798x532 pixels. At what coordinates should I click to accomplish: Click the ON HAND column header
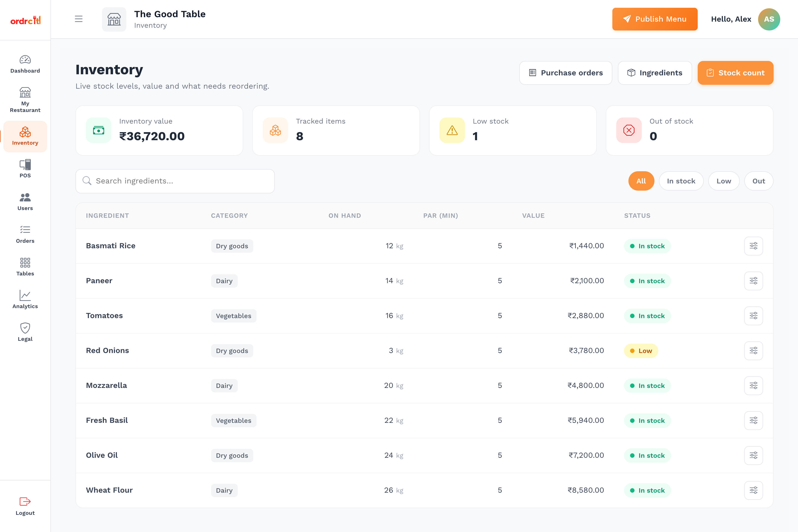[344, 216]
